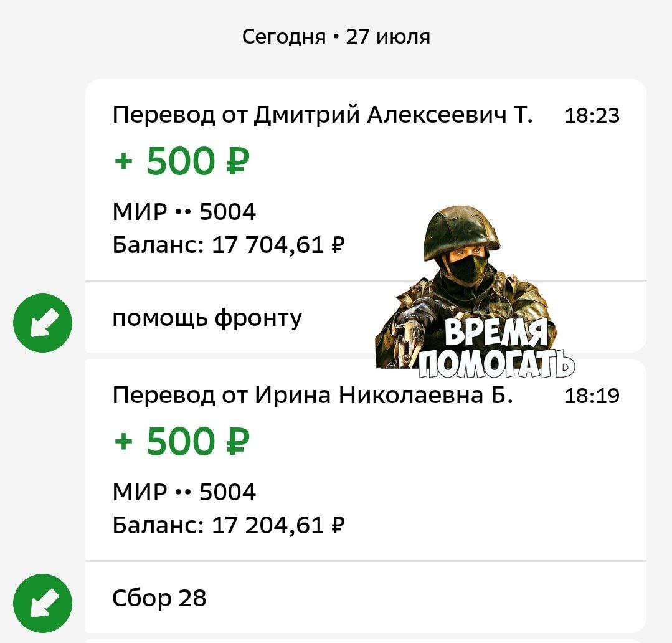Screen dimensions: 672x643
Task: Tap the soldier Время помогать sticker
Action: pyautogui.click(x=475, y=292)
